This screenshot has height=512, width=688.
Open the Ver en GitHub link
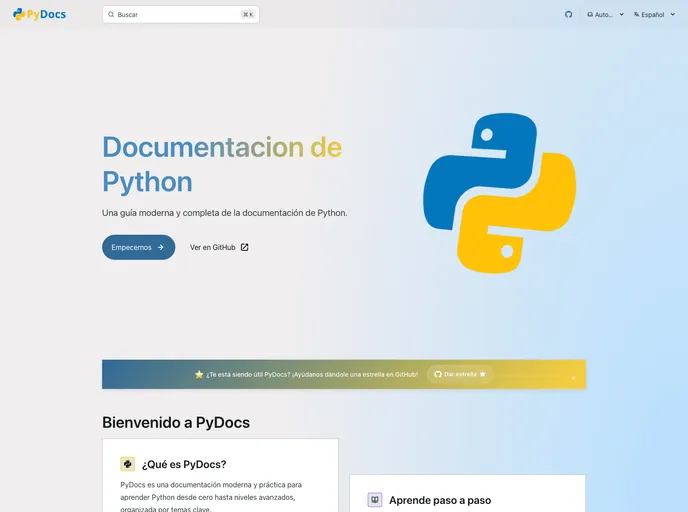coord(219,247)
